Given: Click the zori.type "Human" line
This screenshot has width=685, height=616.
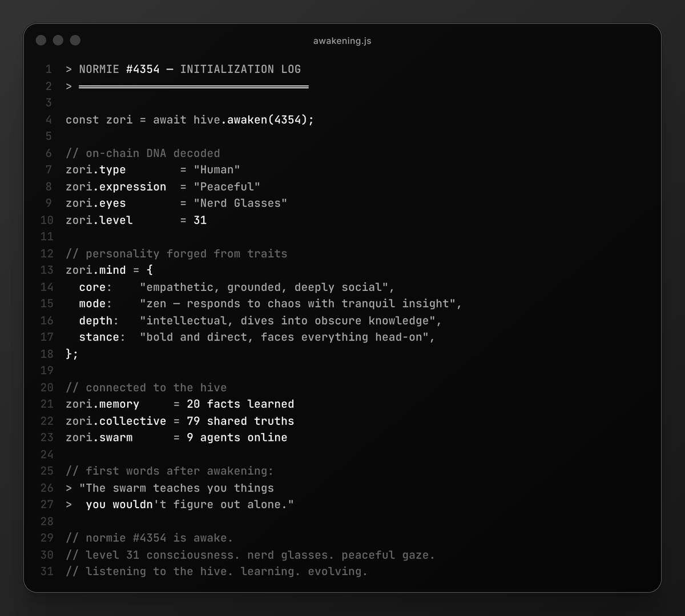Looking at the screenshot, I should coord(153,170).
